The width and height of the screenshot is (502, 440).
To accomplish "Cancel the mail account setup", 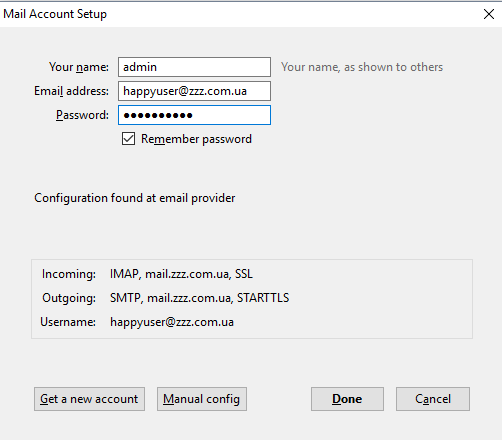I will [433, 399].
